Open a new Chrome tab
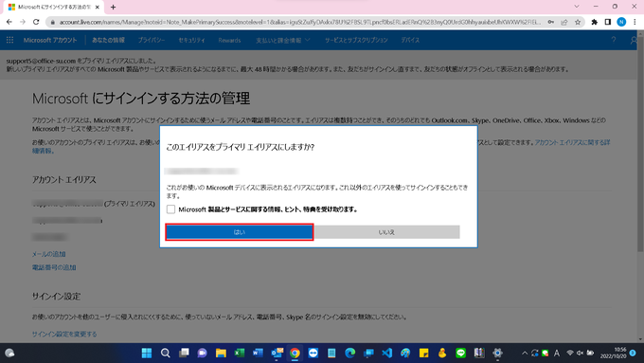 click(113, 7)
